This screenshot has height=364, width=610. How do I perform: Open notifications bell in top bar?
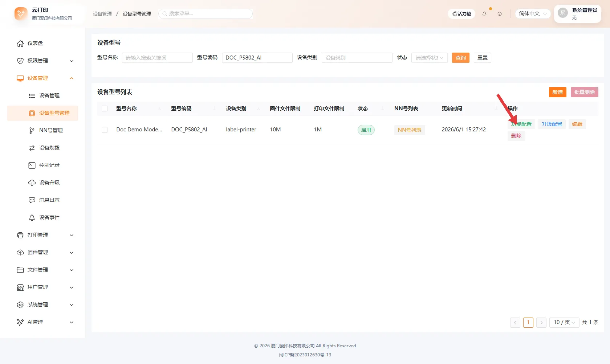pos(484,14)
